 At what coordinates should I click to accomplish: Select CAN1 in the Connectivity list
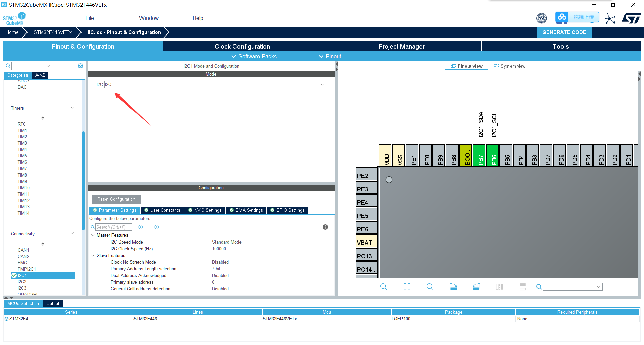click(23, 250)
